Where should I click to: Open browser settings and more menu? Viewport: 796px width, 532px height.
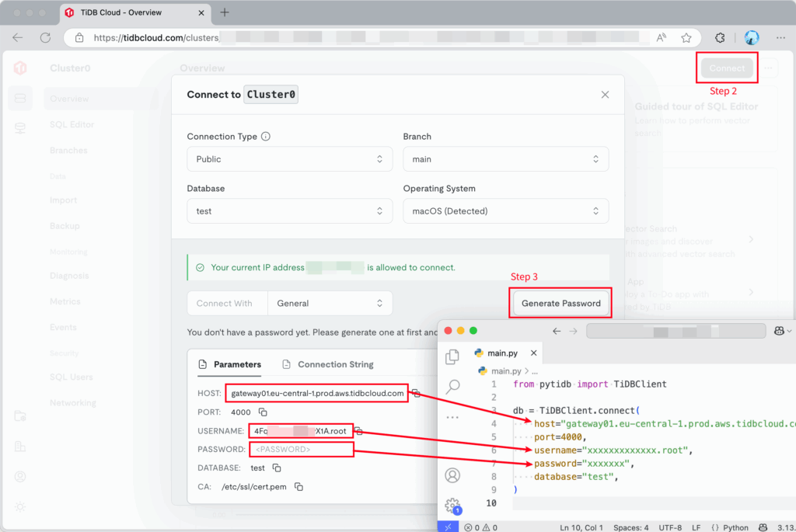point(780,37)
